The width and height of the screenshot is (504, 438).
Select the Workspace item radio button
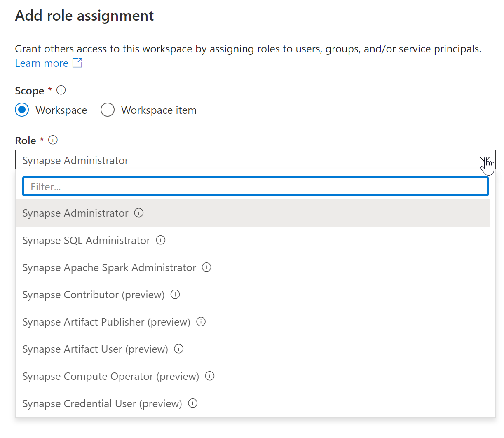[108, 110]
